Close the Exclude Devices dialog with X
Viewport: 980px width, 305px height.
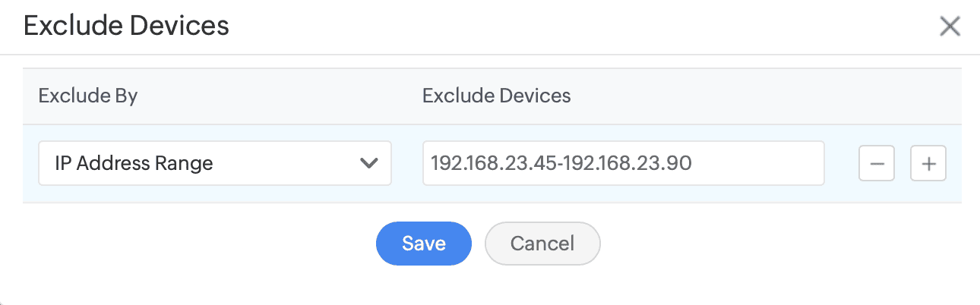[x=950, y=27]
